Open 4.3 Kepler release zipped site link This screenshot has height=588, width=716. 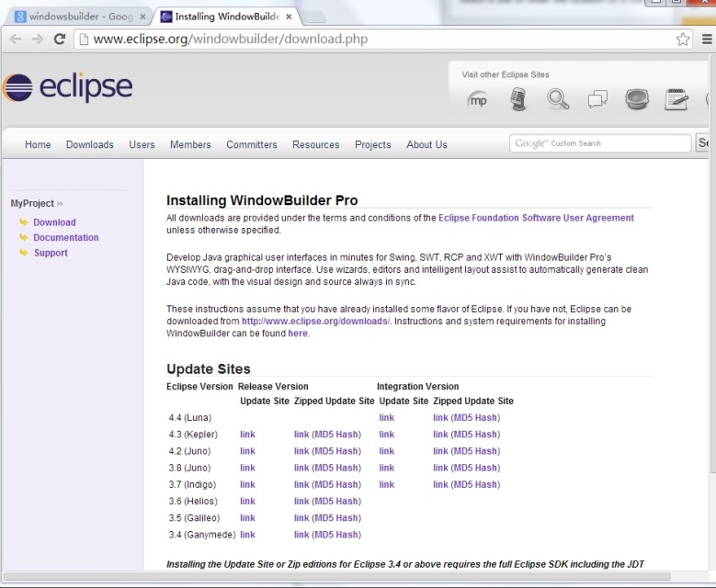(x=301, y=435)
